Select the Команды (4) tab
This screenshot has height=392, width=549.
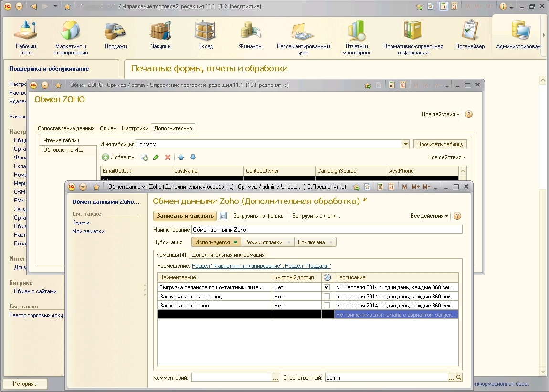click(x=171, y=254)
